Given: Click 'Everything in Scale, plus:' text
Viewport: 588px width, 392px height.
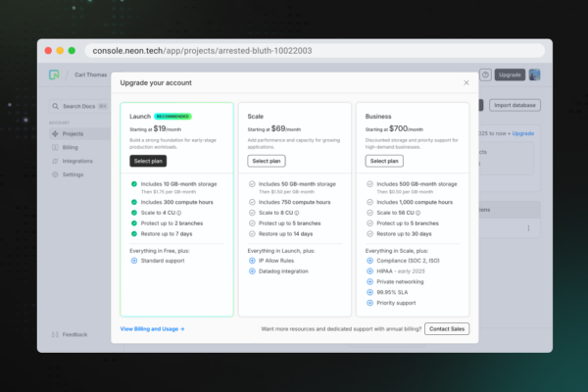Looking at the screenshot, I should 397,251.
